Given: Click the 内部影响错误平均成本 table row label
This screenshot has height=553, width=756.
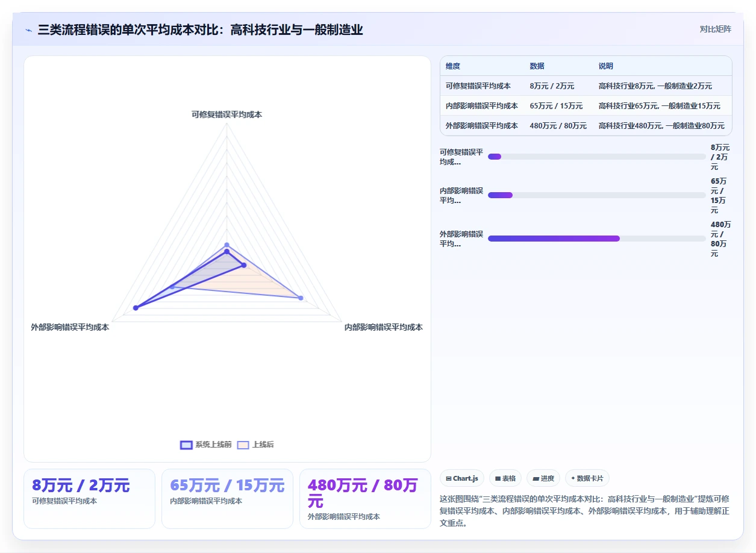Looking at the screenshot, I should point(482,106).
